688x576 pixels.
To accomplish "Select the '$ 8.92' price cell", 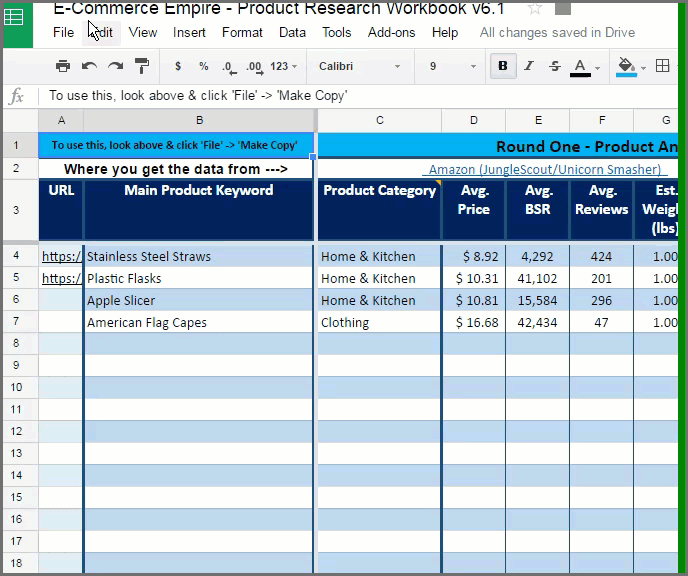I will coord(473,257).
